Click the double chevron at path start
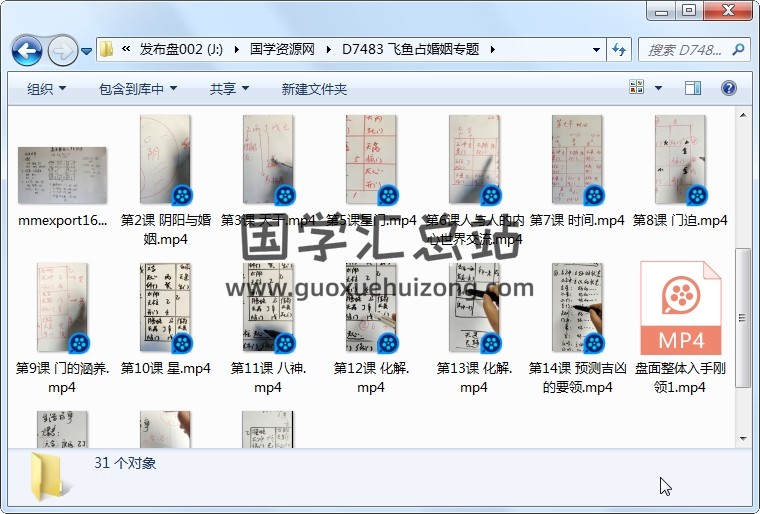 click(x=126, y=49)
